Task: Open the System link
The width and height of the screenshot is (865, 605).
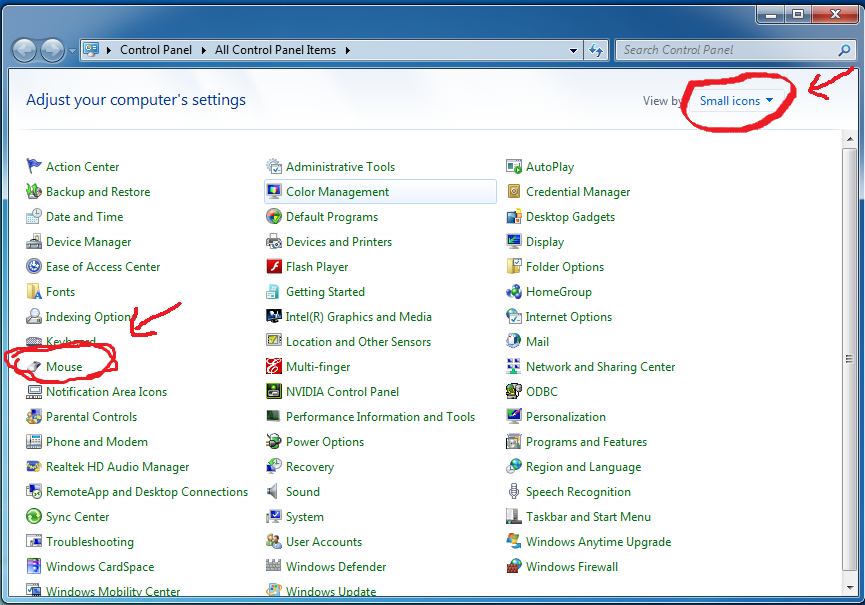Action: click(305, 517)
